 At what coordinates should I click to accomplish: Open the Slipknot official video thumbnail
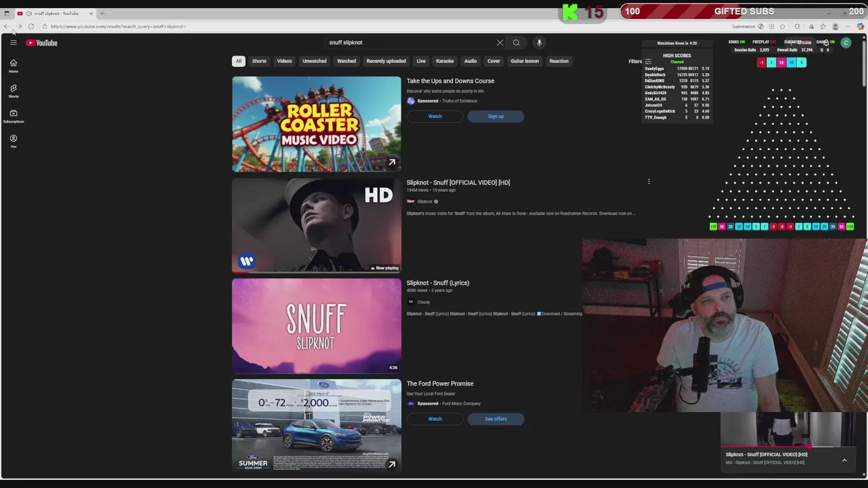[x=317, y=225]
